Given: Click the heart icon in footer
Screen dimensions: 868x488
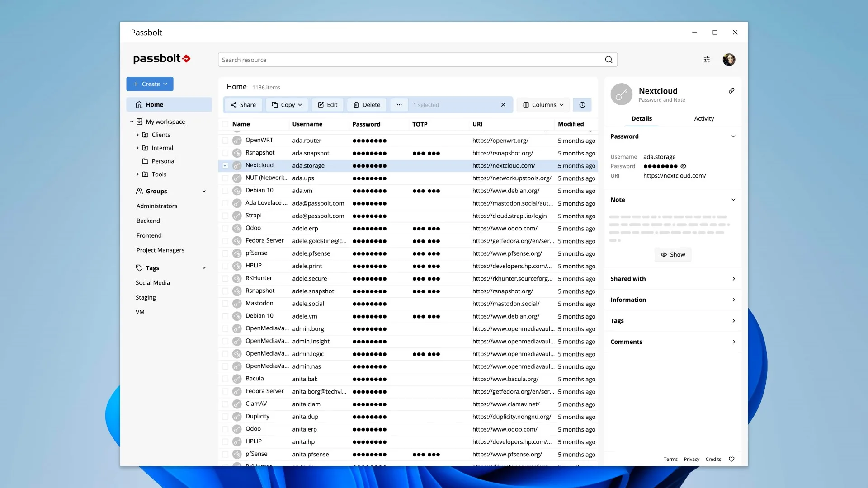Looking at the screenshot, I should (x=731, y=459).
